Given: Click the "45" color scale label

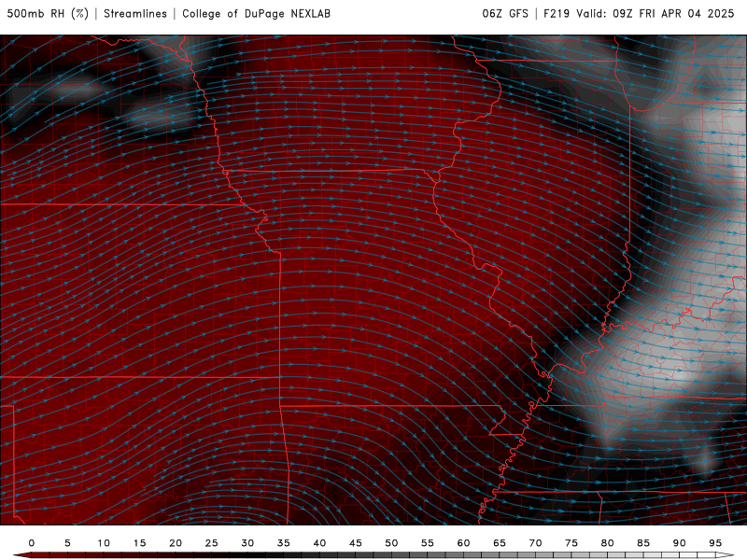Looking at the screenshot, I should coord(356,543).
